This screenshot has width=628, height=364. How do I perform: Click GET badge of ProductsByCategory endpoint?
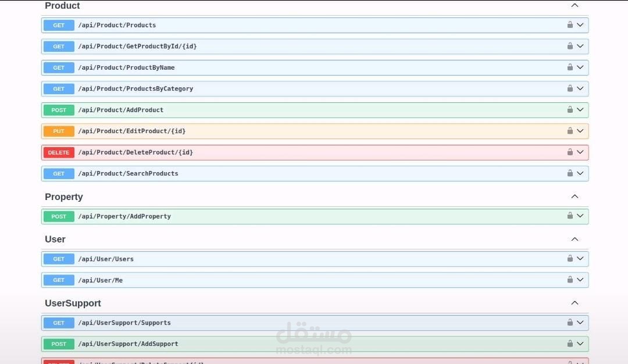[59, 89]
